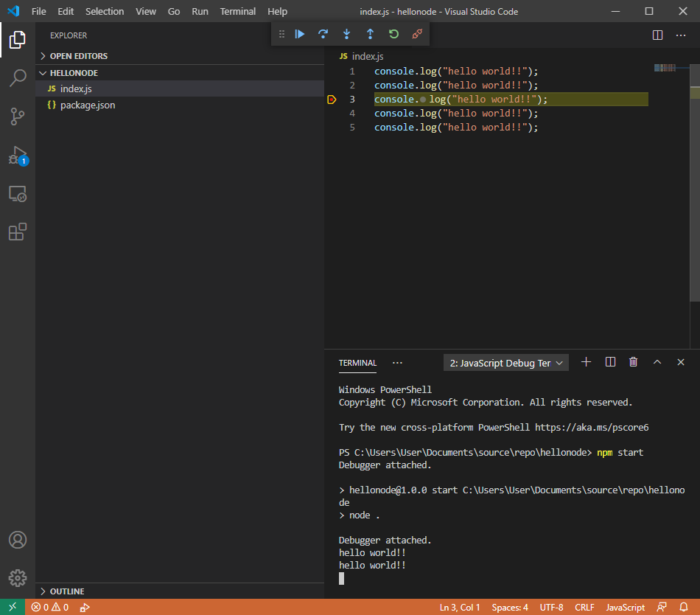Screen dimensions: 700x615
Task: Place cursor on code line 5
Action: 456,128
